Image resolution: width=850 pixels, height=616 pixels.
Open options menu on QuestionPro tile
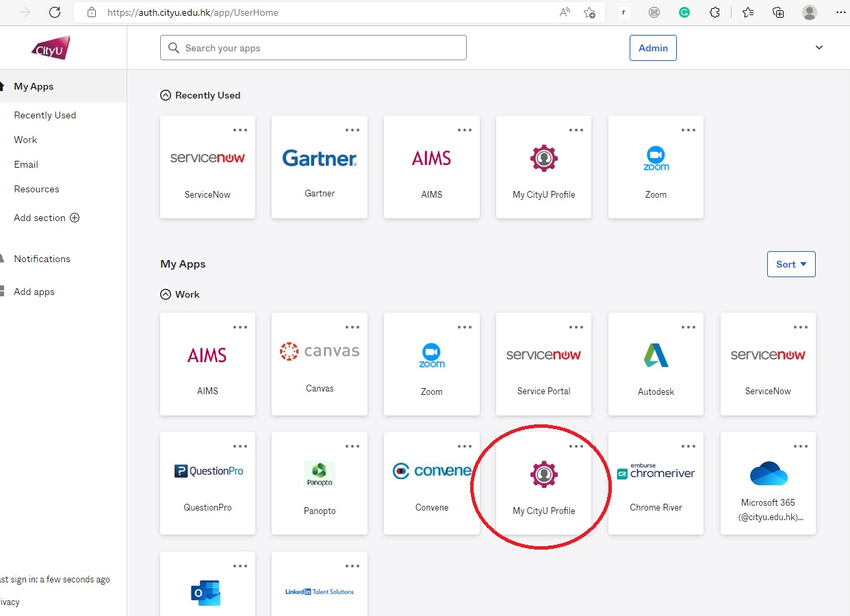[240, 446]
